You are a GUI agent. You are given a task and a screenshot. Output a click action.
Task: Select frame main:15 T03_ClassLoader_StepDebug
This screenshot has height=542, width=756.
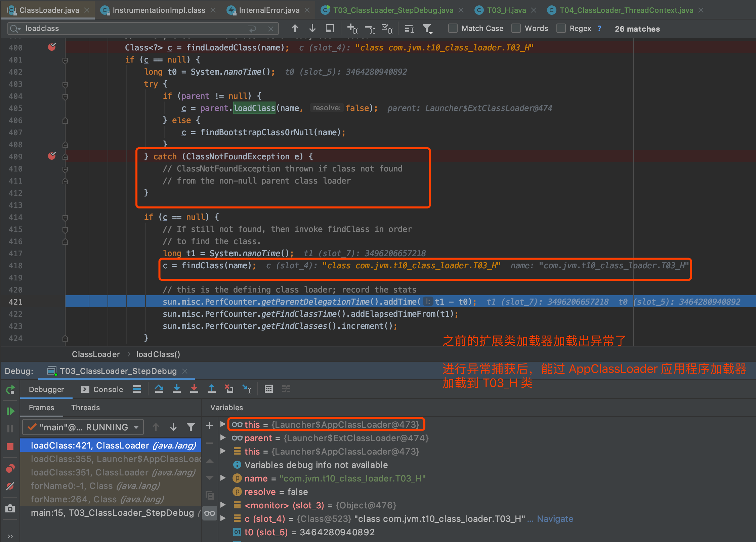click(112, 513)
